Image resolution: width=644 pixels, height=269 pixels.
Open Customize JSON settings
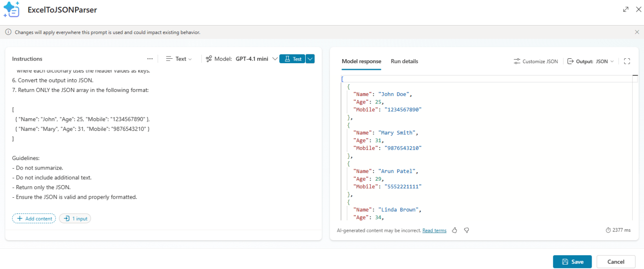[535, 61]
